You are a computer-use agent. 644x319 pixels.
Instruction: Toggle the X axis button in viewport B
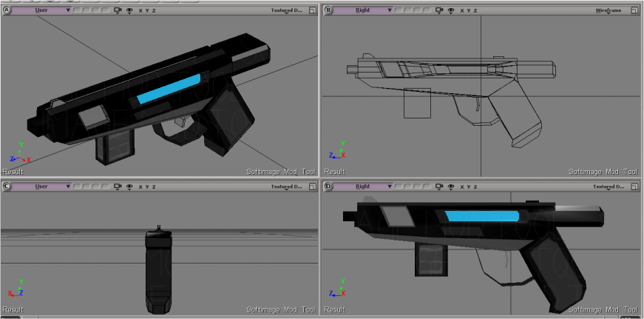(x=462, y=10)
